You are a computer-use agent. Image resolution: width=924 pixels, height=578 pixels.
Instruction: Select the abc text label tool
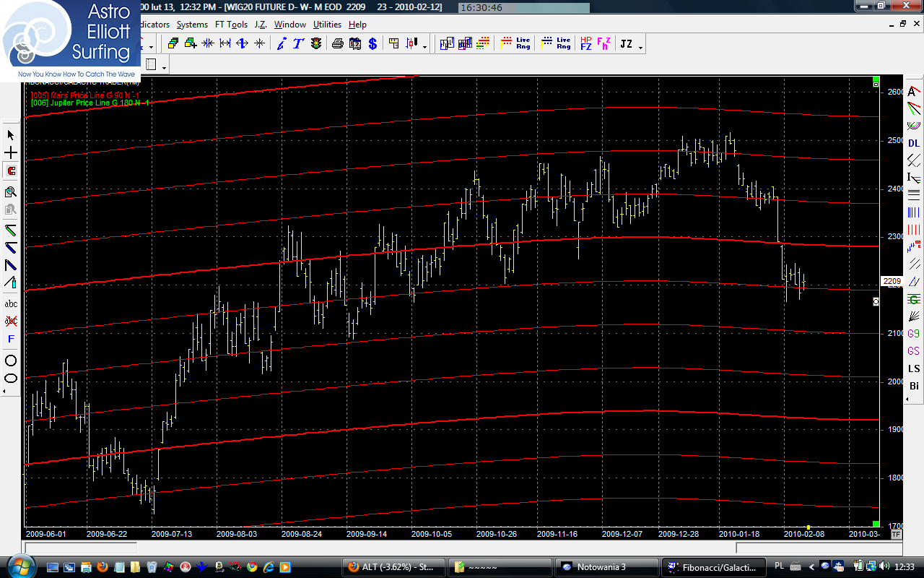tap(11, 304)
